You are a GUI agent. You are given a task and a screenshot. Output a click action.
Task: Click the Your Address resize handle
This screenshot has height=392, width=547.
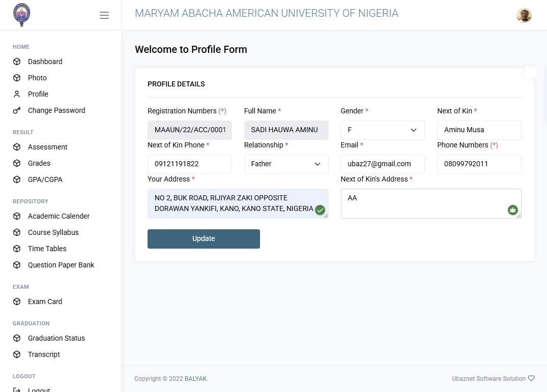point(326,216)
